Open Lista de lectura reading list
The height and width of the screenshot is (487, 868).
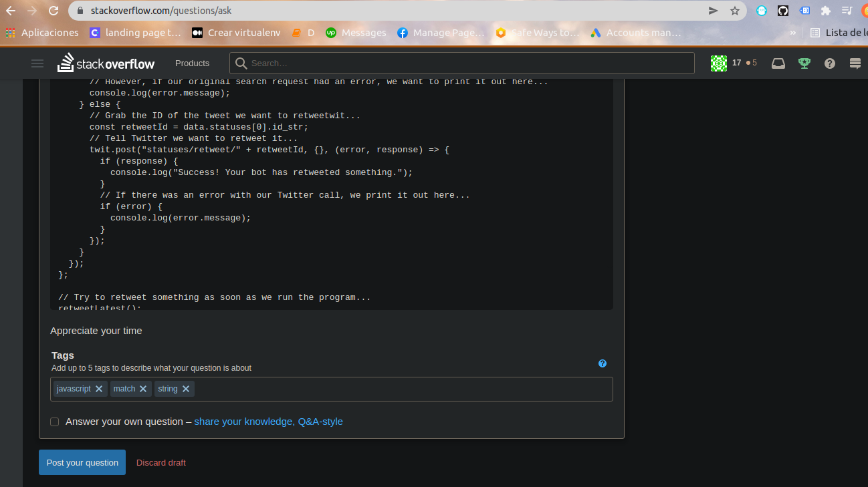point(839,33)
